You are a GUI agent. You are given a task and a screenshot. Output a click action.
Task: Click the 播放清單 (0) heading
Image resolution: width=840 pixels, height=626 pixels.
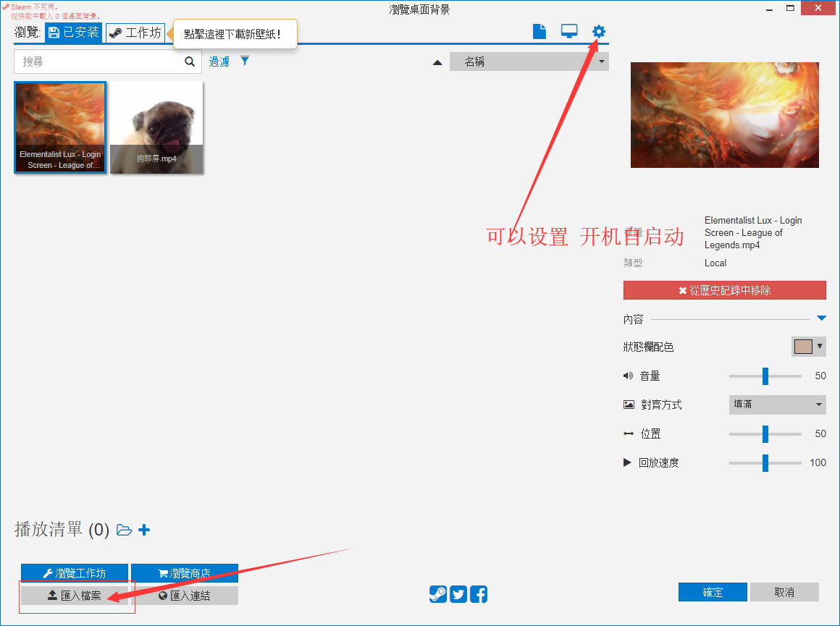(62, 530)
